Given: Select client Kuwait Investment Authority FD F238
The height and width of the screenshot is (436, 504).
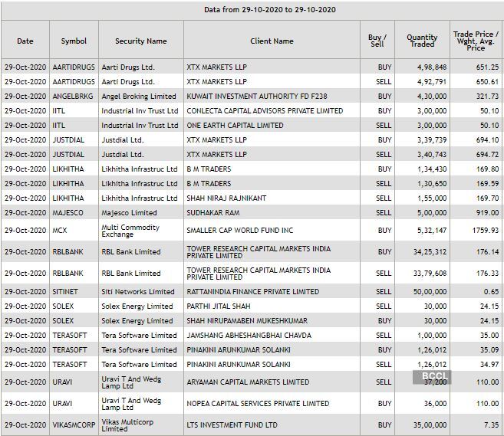Looking at the screenshot, I should [257, 97].
